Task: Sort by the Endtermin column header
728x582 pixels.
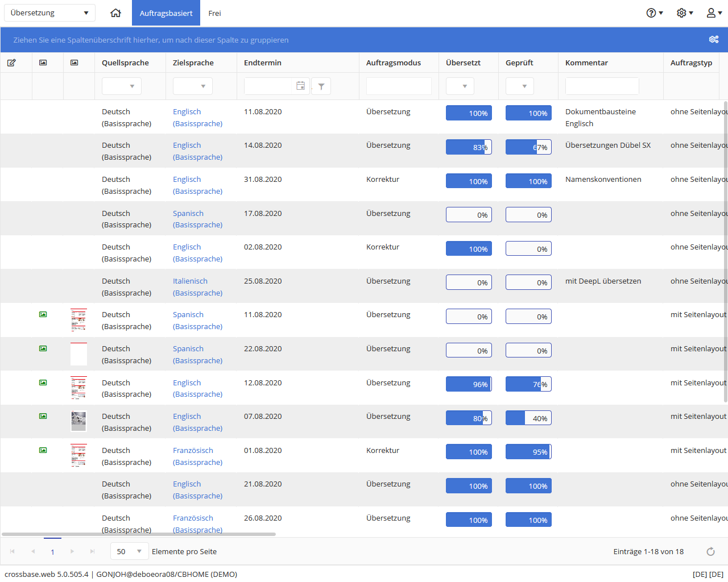Action: pos(263,63)
